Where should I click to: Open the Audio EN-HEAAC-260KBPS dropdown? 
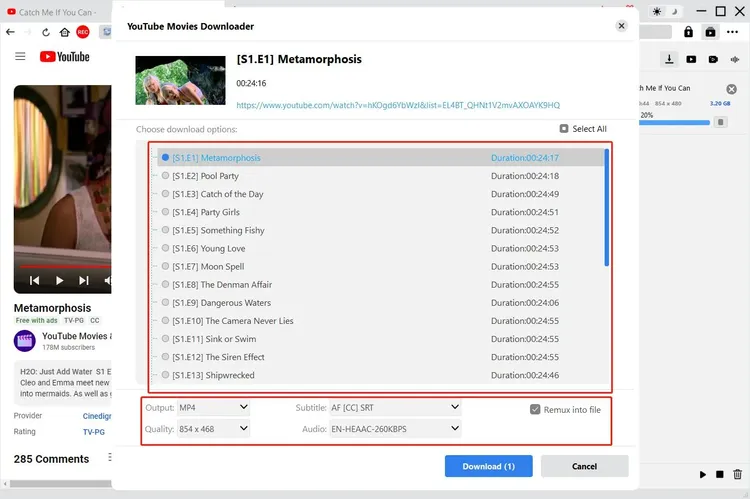(395, 428)
